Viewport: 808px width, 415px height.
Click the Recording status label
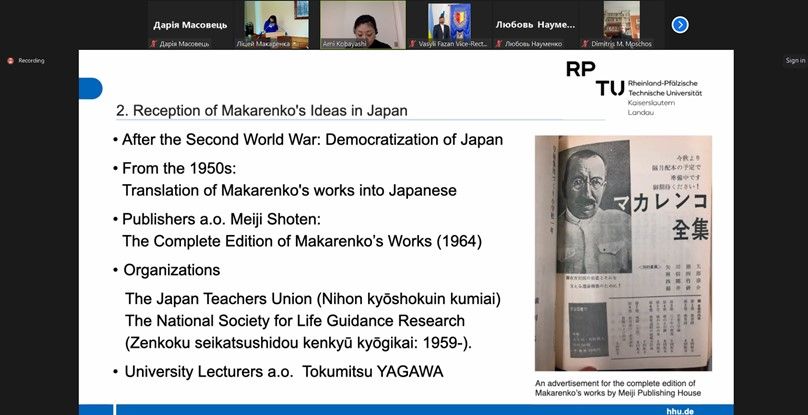(x=32, y=61)
